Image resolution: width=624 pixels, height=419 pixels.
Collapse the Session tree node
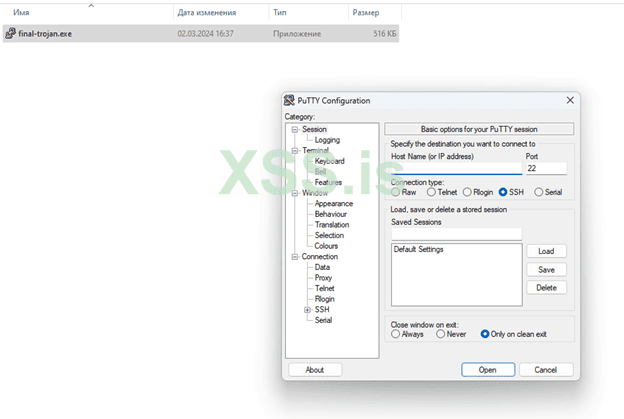tap(295, 130)
